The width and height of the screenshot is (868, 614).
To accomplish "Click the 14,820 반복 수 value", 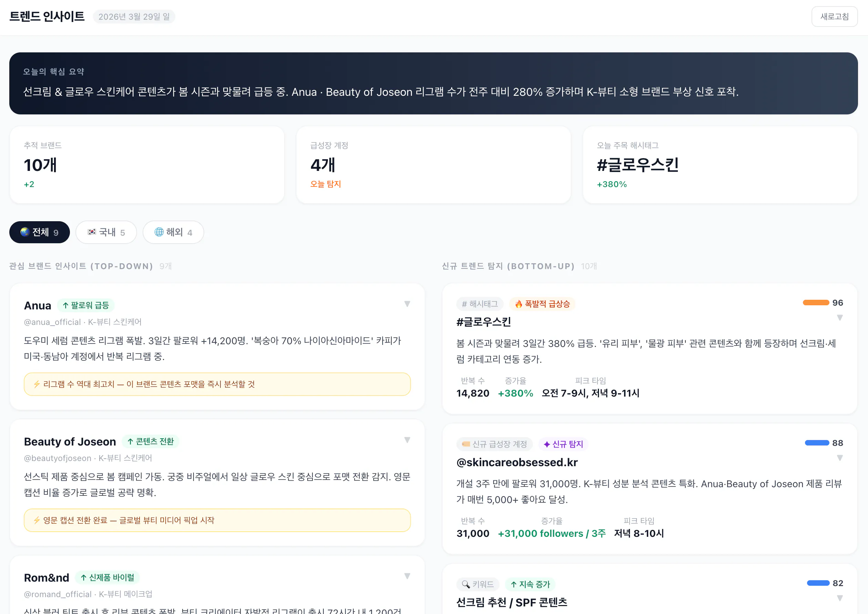I will [473, 393].
